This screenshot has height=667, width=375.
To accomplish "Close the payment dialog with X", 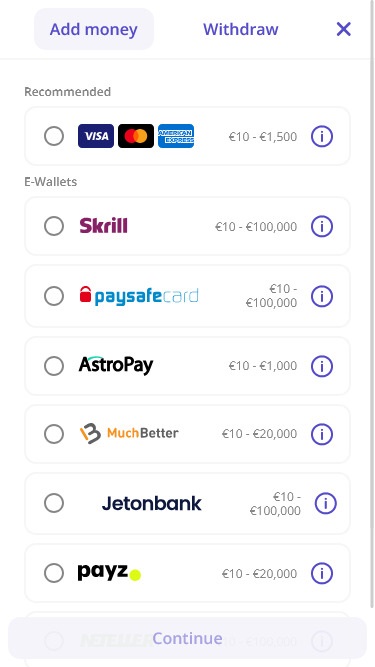I will pyautogui.click(x=344, y=29).
